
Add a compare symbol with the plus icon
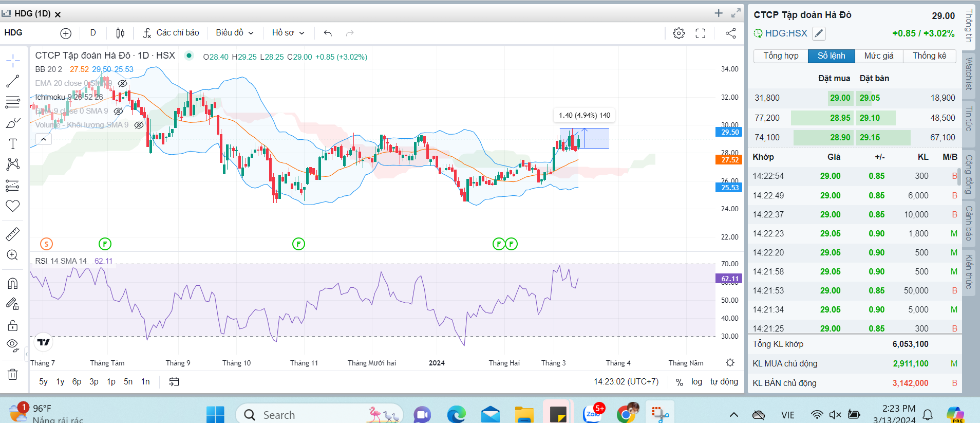coord(66,33)
